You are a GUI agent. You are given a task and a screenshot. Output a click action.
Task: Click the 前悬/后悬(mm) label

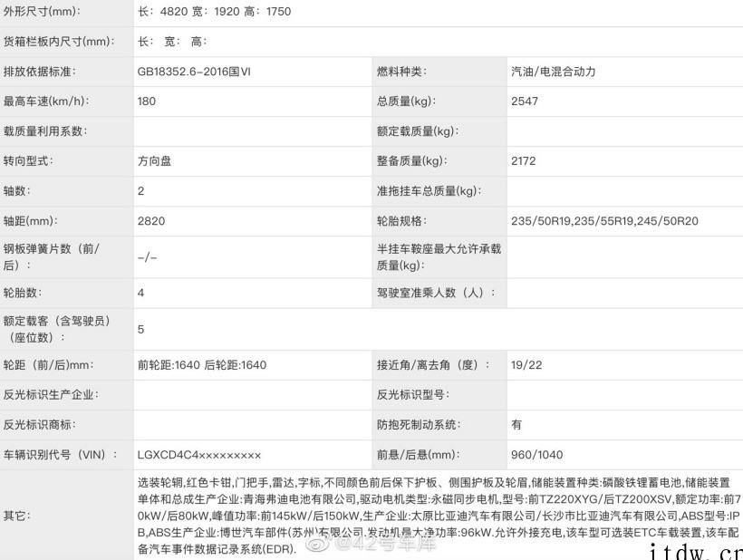[x=419, y=455]
